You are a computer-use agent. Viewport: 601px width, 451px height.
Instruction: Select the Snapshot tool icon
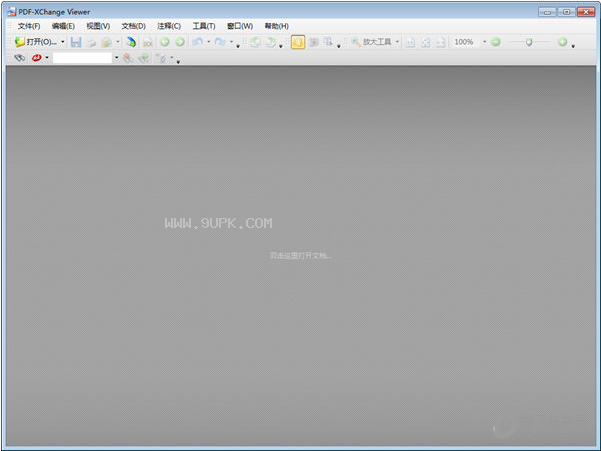tap(314, 42)
